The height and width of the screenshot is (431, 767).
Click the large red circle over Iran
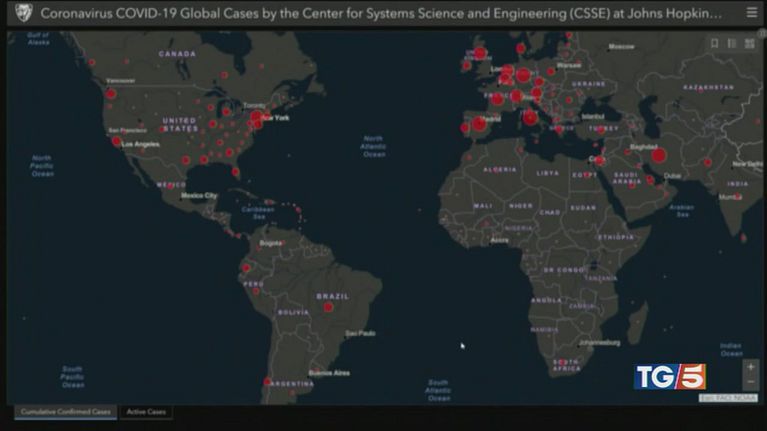pos(658,155)
